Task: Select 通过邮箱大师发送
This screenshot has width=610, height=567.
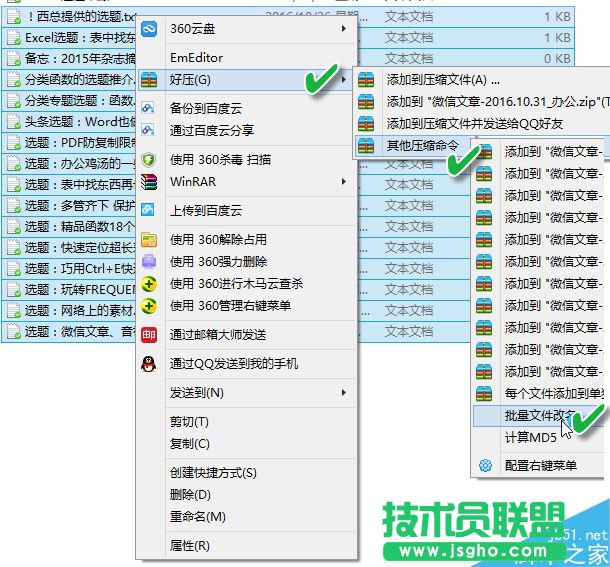Action: tap(218, 335)
